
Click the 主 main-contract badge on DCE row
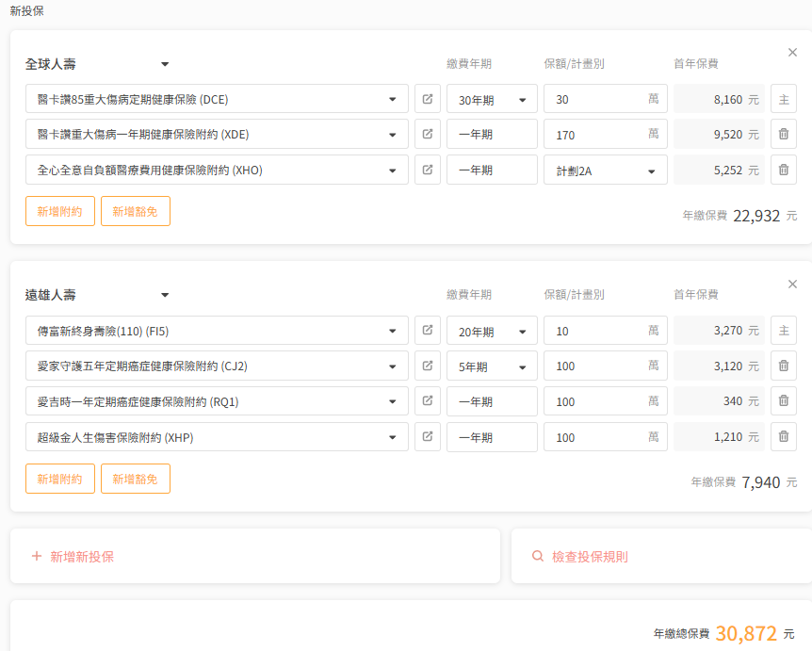pyautogui.click(x=784, y=99)
